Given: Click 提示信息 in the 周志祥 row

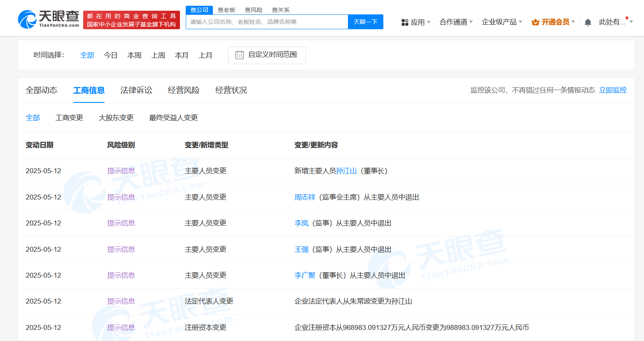Looking at the screenshot, I should [121, 197].
